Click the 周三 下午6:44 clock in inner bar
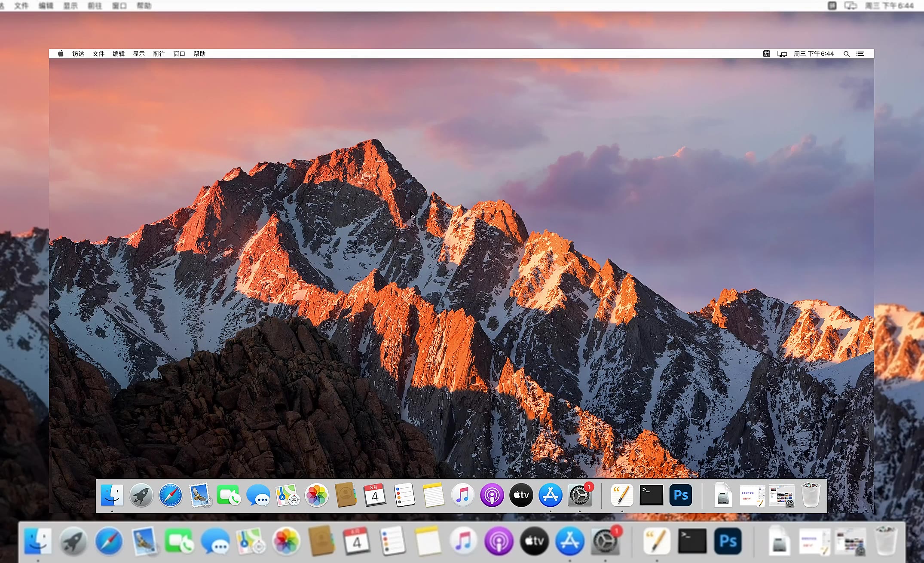Image resolution: width=924 pixels, height=563 pixels. [814, 54]
